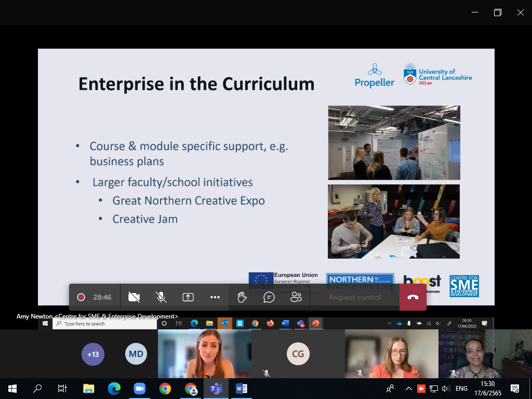Hang up with the red leave button
Screen dimensions: 532x399
click(x=413, y=297)
